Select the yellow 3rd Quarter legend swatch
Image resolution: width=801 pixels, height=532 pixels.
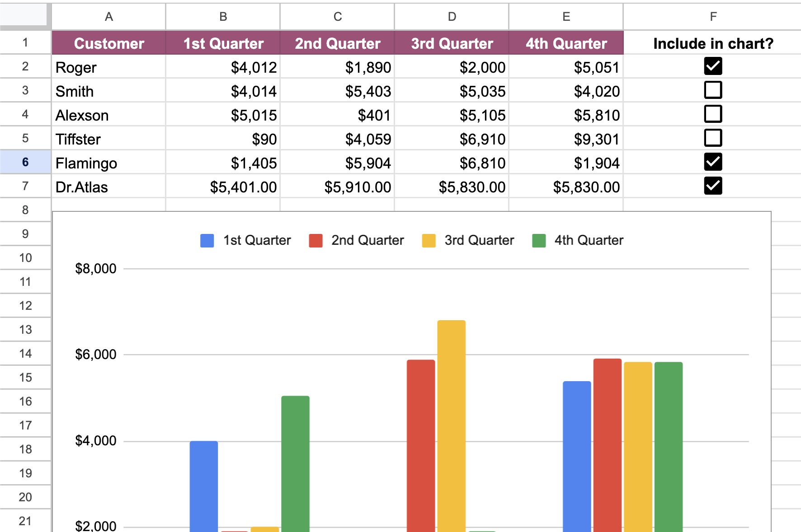[x=429, y=241]
